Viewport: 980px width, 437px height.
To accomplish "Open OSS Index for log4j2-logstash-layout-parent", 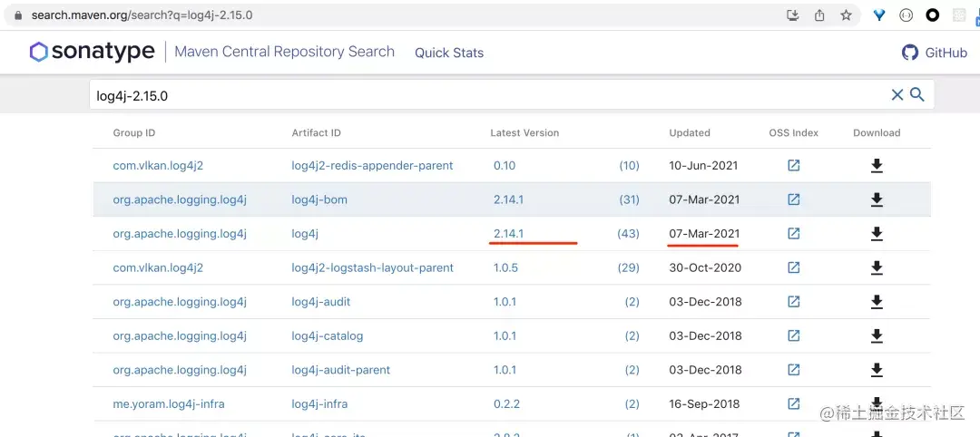I will pos(794,267).
